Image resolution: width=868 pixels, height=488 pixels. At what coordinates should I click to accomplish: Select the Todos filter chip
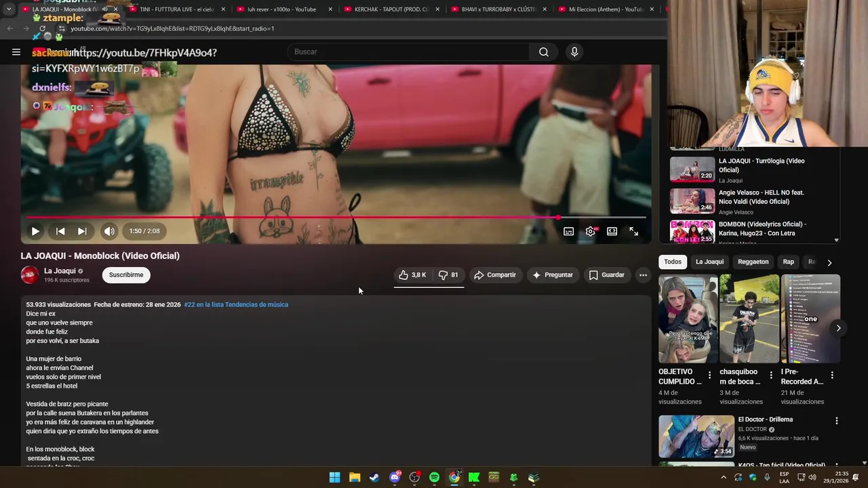pyautogui.click(x=673, y=262)
